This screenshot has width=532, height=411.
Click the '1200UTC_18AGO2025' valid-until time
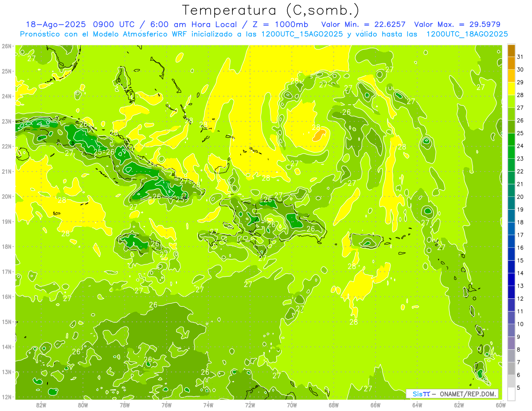[467, 34]
